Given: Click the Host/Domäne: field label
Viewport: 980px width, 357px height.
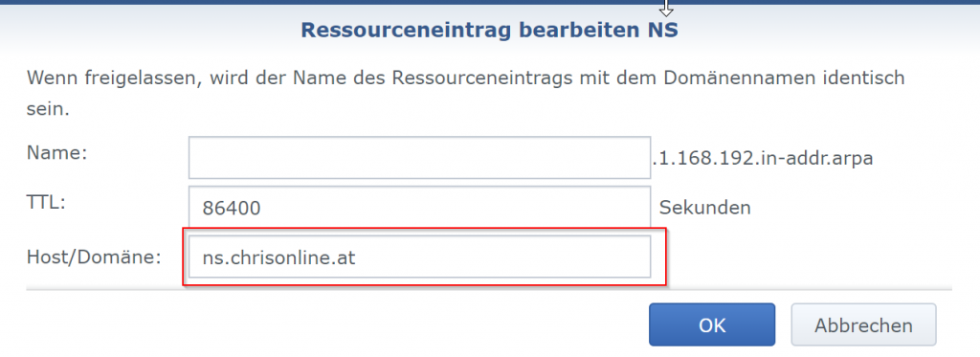Looking at the screenshot, I should [95, 256].
